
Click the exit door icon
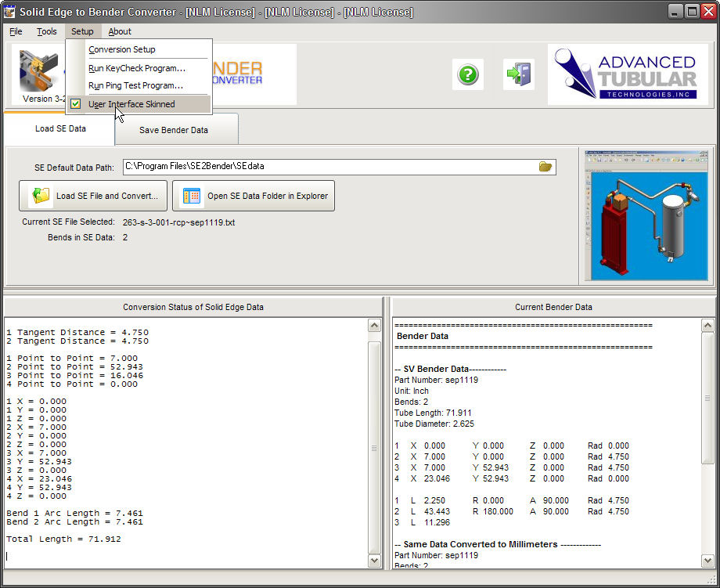(x=518, y=74)
